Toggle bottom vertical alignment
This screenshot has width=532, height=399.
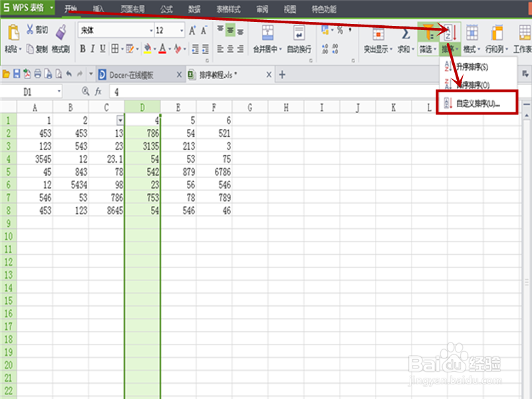[x=240, y=31]
